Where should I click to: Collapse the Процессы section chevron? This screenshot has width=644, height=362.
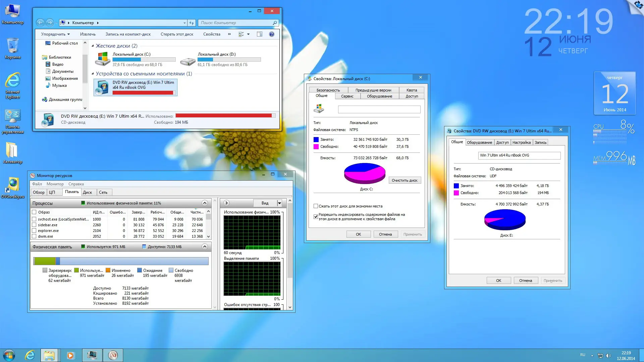205,203
